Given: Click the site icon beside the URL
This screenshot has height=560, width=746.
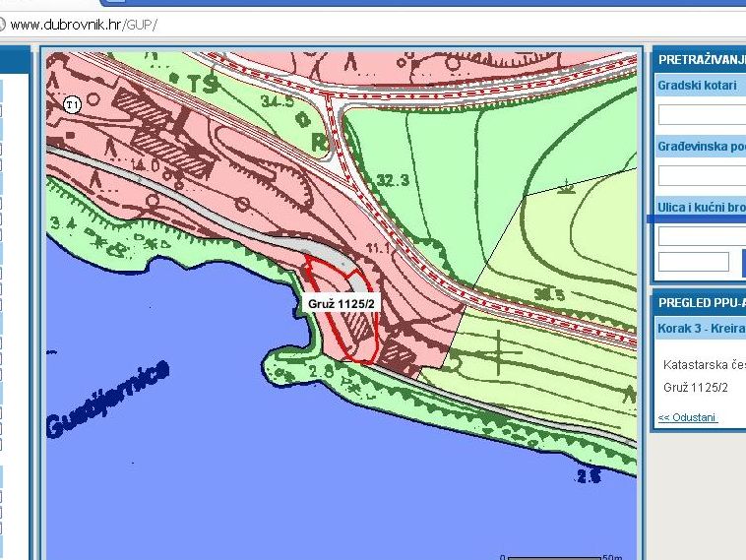Looking at the screenshot, I should [4, 24].
